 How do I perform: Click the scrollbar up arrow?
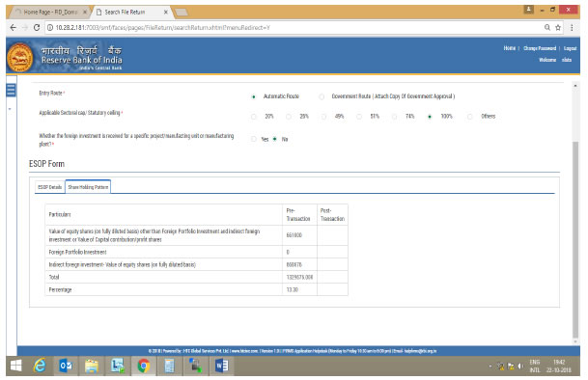click(575, 86)
